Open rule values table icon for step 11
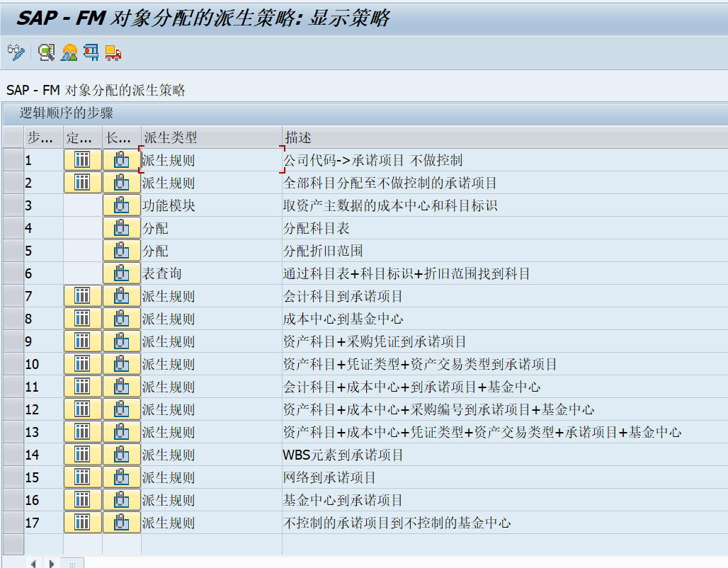Screen dimensions: 728x568 pos(83,387)
